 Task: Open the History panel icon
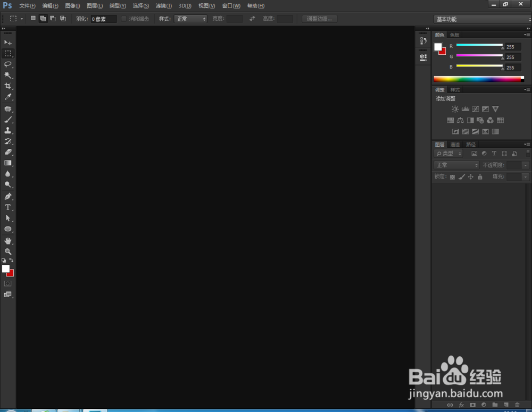click(423, 41)
